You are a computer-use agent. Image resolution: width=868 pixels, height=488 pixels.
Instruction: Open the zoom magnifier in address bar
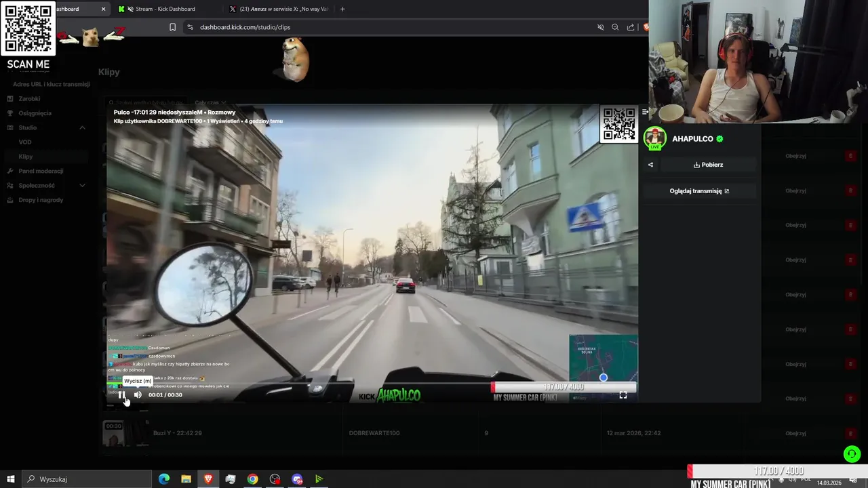pos(615,27)
